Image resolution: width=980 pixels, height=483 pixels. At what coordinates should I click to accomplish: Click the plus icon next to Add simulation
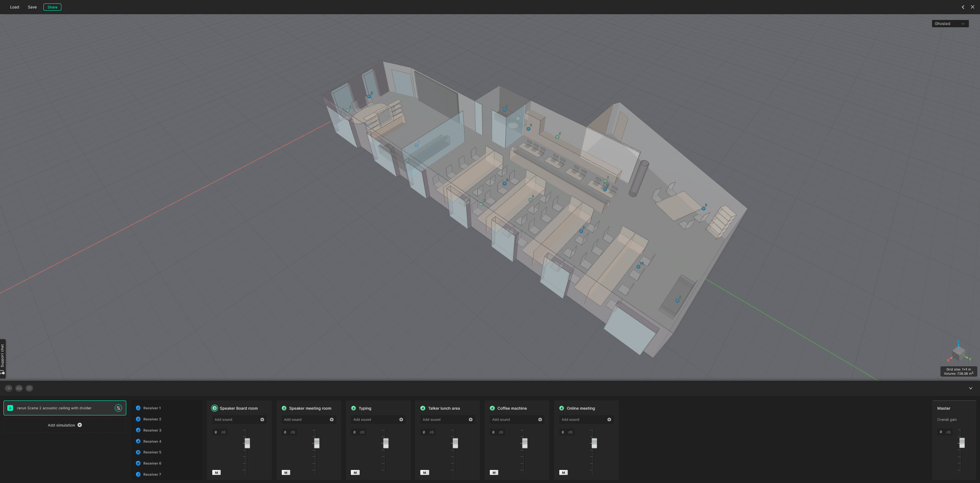pos(79,425)
